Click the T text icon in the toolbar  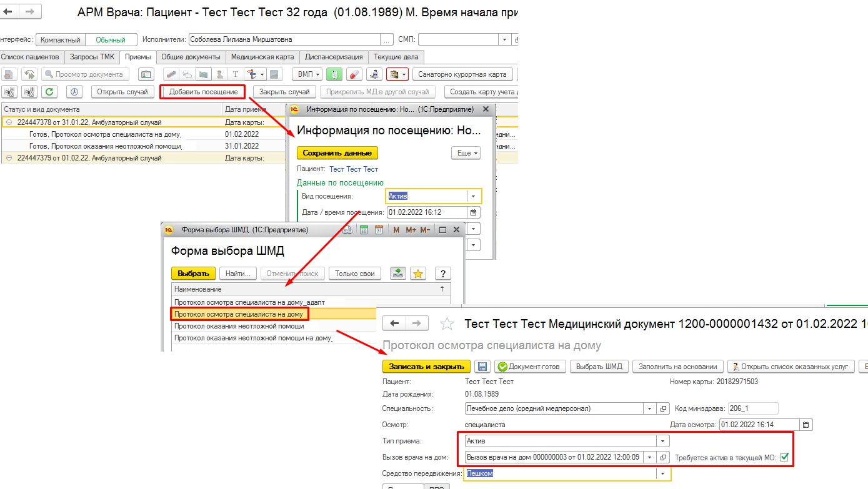click(x=236, y=74)
